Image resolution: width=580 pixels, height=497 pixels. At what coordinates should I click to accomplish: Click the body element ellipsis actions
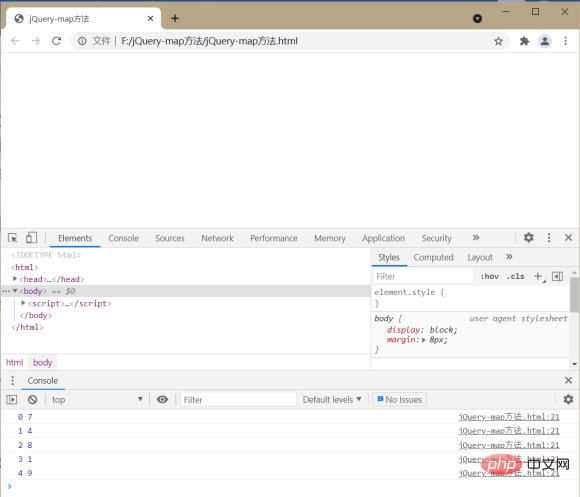(x=6, y=291)
